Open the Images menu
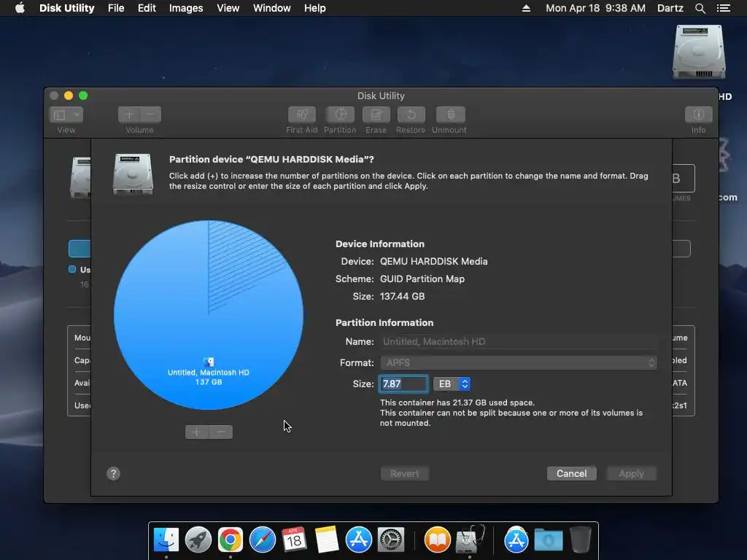Screen dimensions: 747x560 [x=186, y=8]
